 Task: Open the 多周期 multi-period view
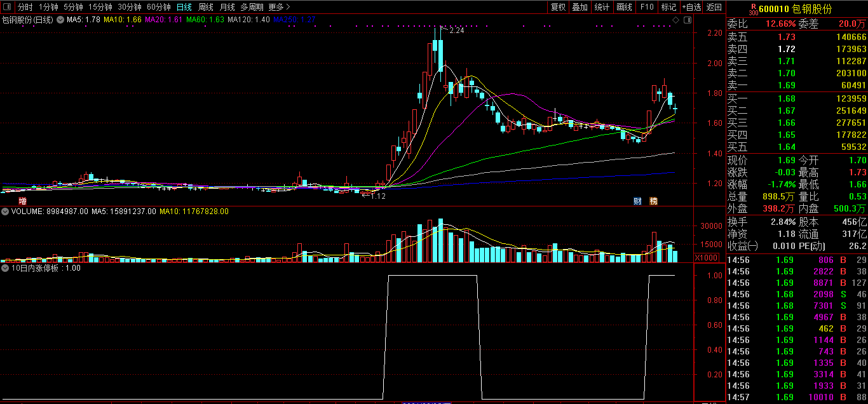click(252, 7)
